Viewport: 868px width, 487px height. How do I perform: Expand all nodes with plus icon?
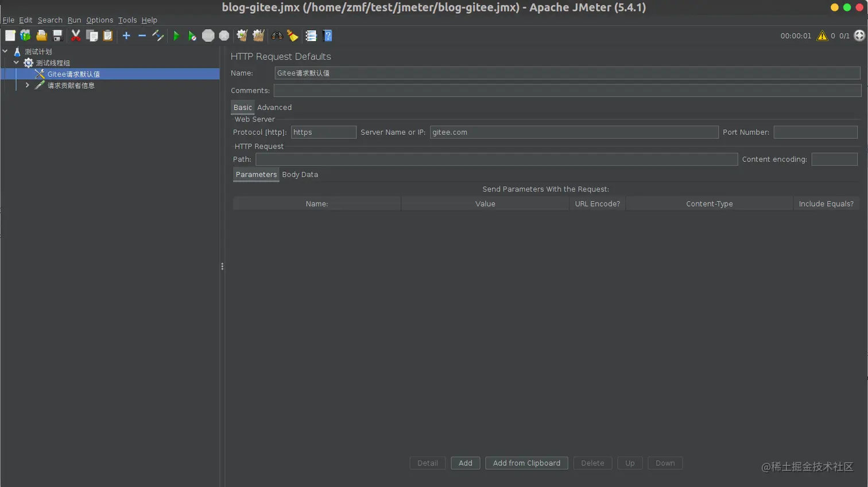(x=126, y=36)
